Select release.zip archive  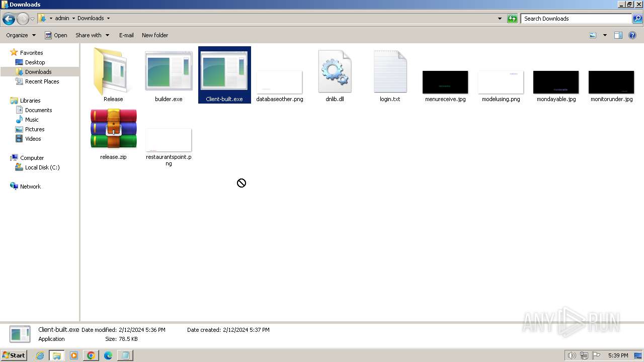coord(113,134)
